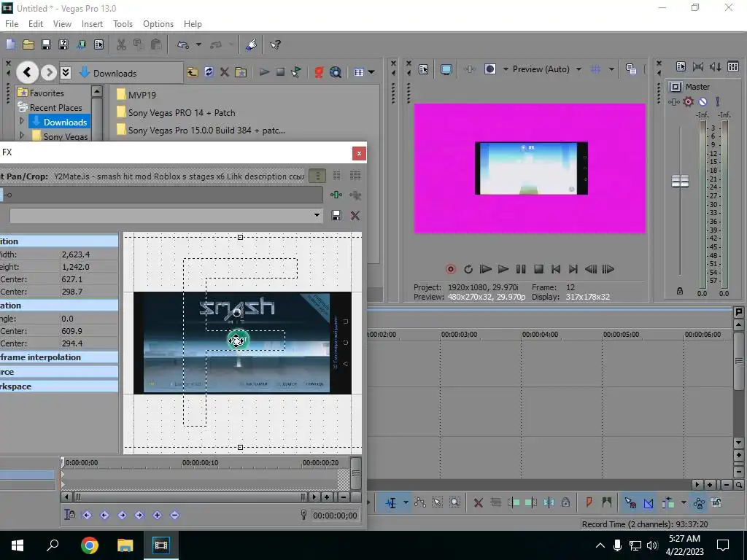
Task: Expand the Explorer path history chevron
Action: pyautogui.click(x=66, y=72)
